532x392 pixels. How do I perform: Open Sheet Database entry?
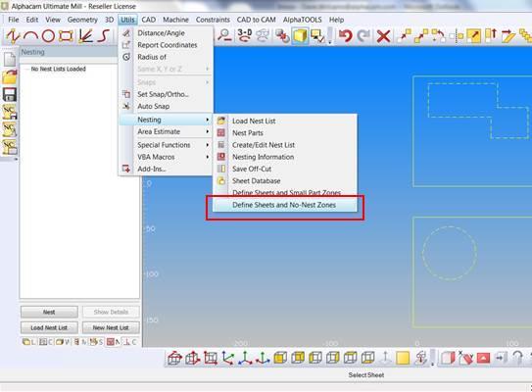[x=256, y=181]
